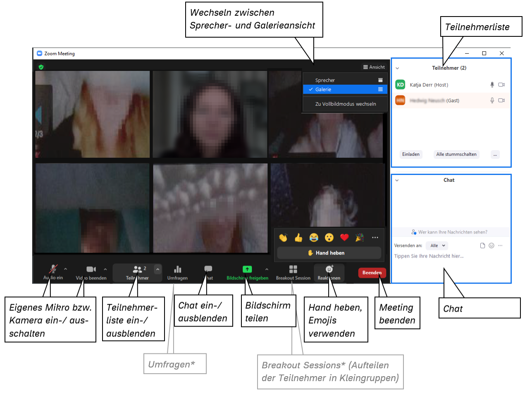532x396 pixels.
Task: Click the green Bildschirm freigeben icon
Action: tap(247, 270)
